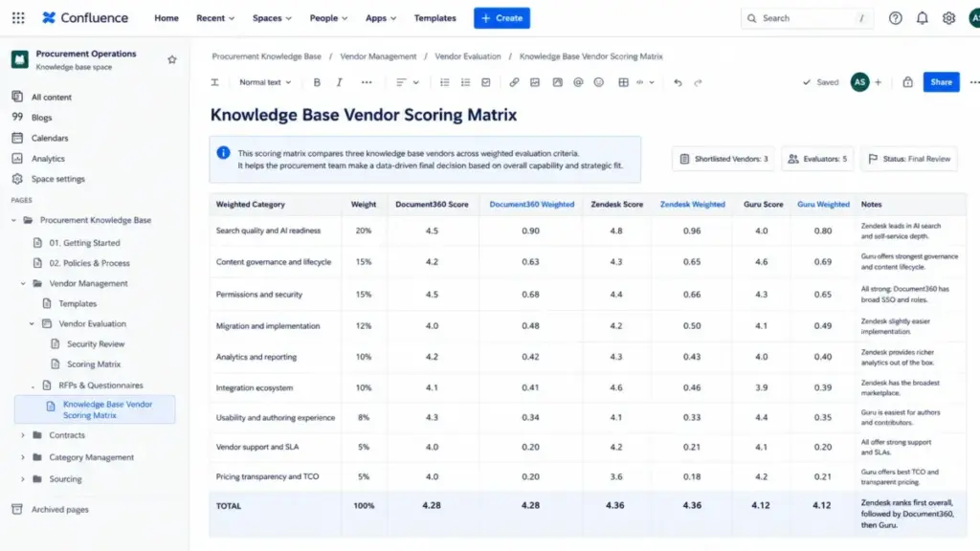Expand the Contracts folder
This screenshot has height=551, width=980.
[x=23, y=435]
